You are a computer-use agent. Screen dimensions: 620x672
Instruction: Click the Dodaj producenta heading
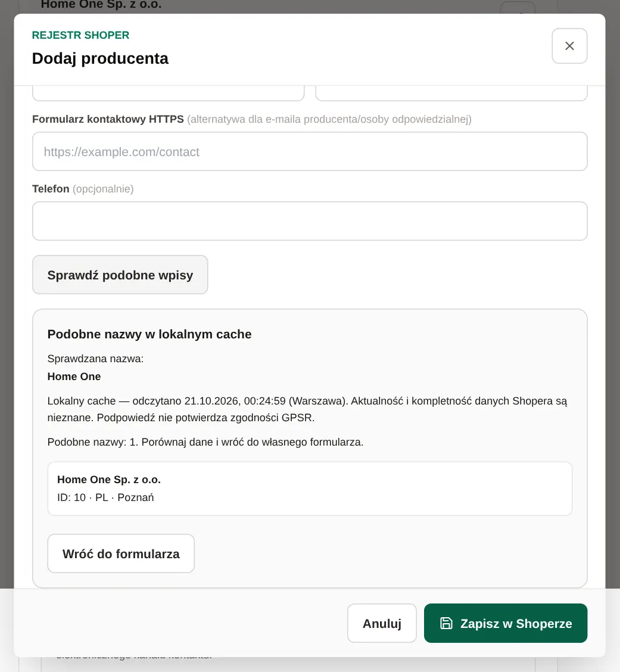tap(100, 58)
